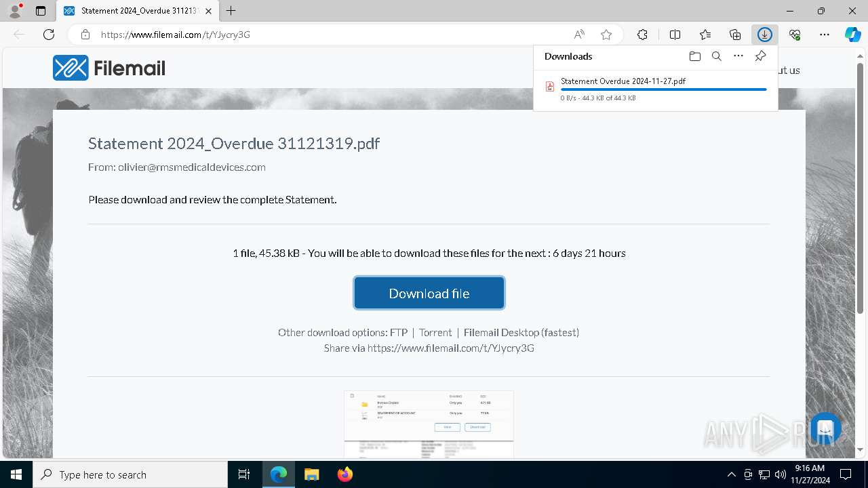Open the taskbar clock and date

point(810,474)
